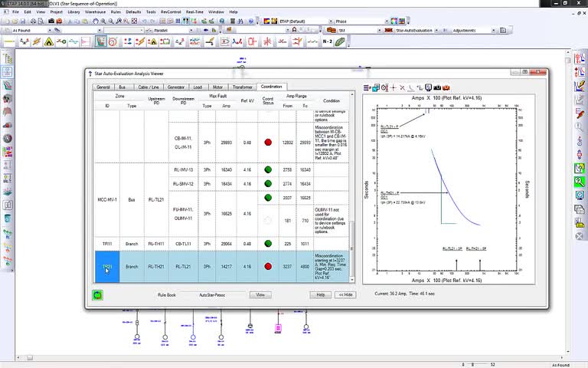Click the magnifier zoom icon in the toolbar
Screen dimensions: 588x368
[x=103, y=21]
